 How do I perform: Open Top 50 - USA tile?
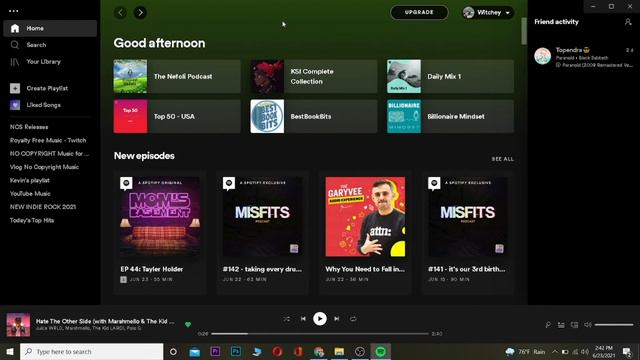coord(177,116)
